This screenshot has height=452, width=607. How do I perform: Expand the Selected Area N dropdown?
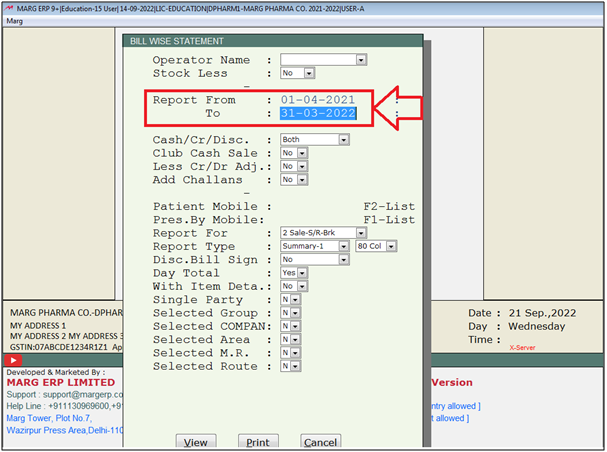(295, 339)
